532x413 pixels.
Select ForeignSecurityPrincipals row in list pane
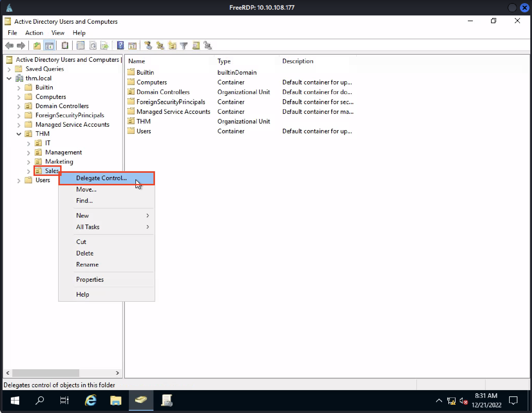(171, 102)
